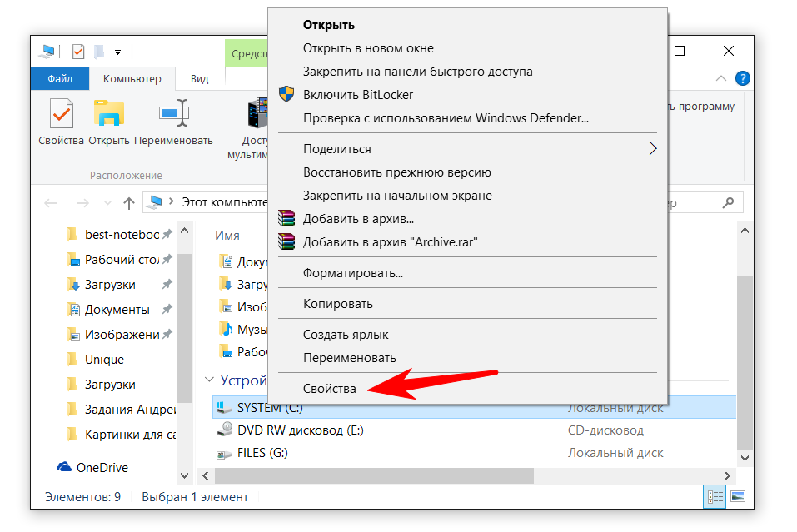Select the DVD RW дисковод (E:) drive
Screen dimensions: 797x532
coord(300,430)
